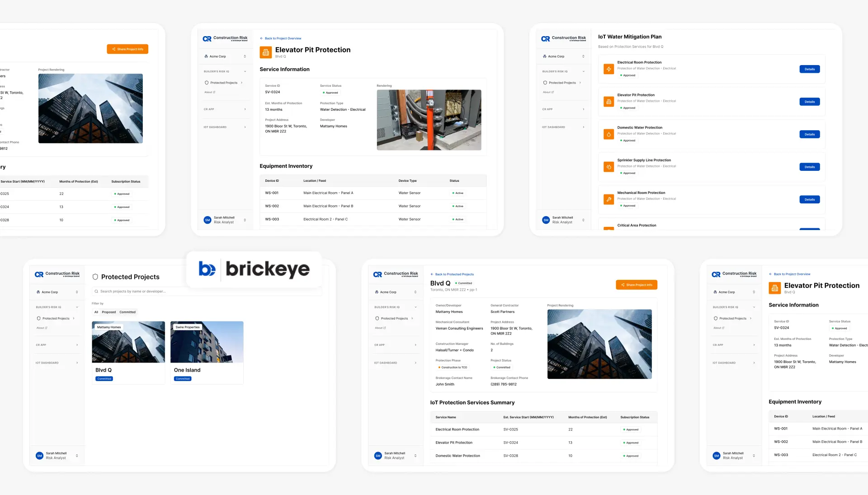The image size is (868, 495).
Task: Open Details for Electrical Room Protection
Action: pos(809,69)
